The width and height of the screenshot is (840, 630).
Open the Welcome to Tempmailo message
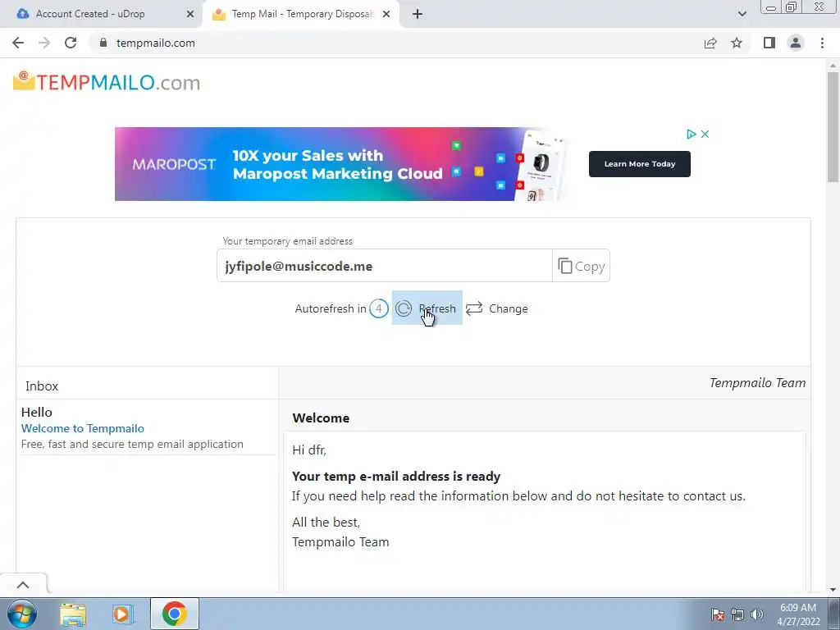tap(83, 428)
